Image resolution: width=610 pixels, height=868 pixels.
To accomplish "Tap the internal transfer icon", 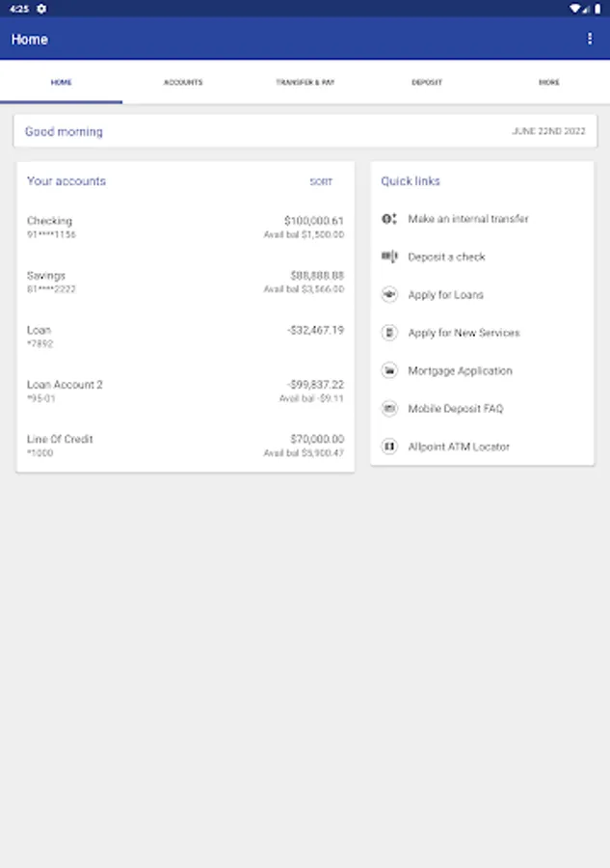I will (389, 219).
